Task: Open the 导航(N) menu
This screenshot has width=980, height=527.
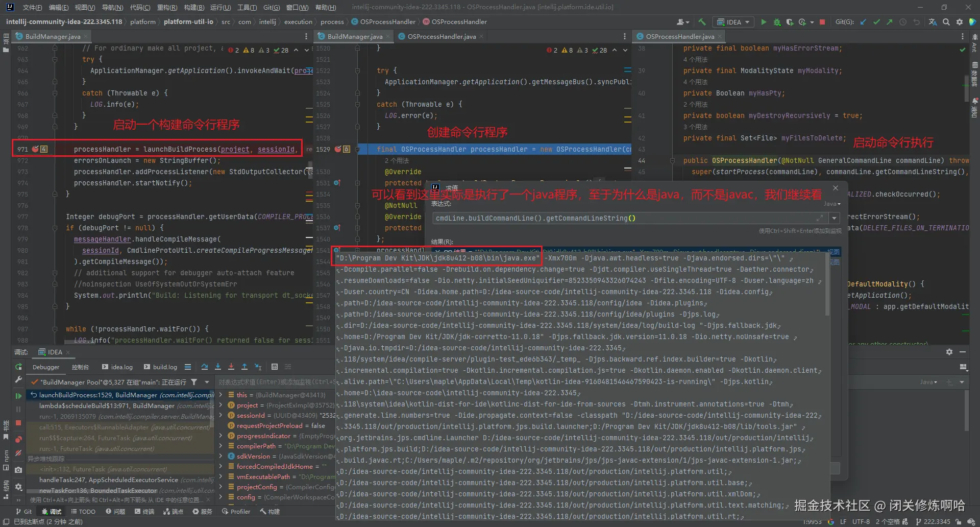Action: point(112,7)
